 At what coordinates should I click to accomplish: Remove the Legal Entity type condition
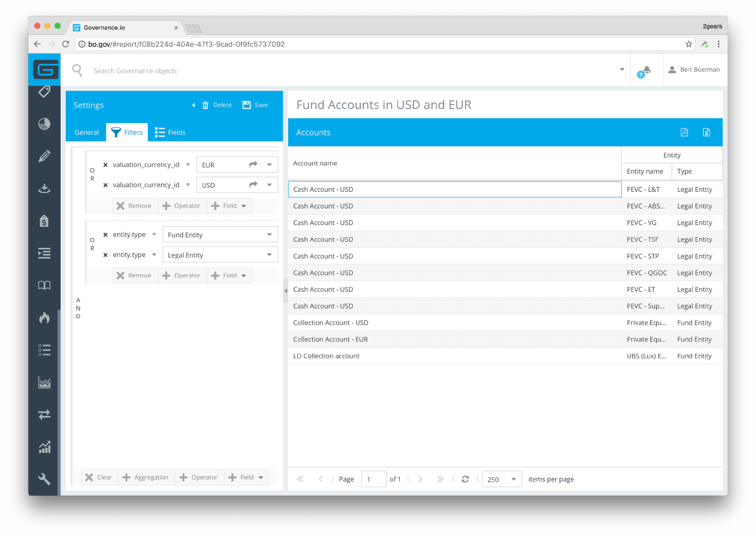coord(106,255)
